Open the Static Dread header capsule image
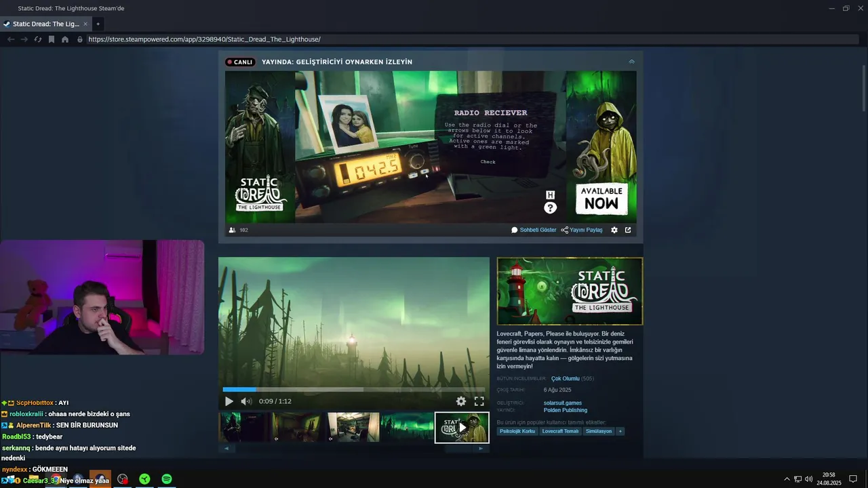Screen dimensions: 868x488 click(x=570, y=291)
